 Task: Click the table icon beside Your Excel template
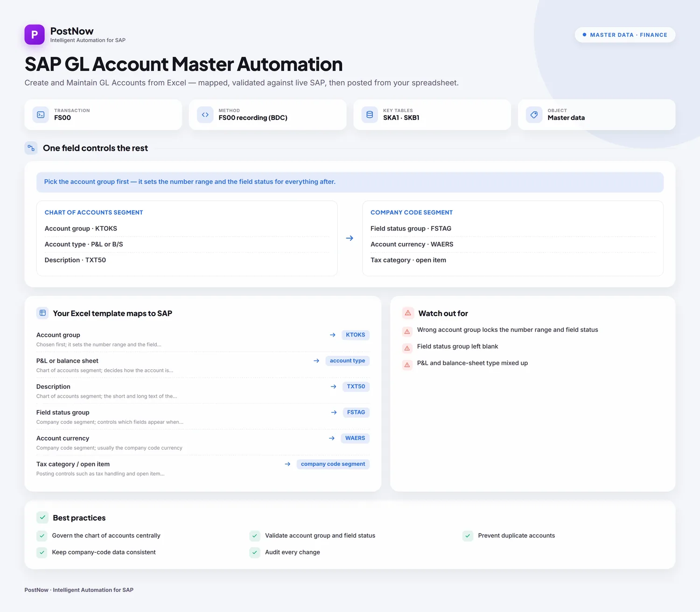(42, 313)
